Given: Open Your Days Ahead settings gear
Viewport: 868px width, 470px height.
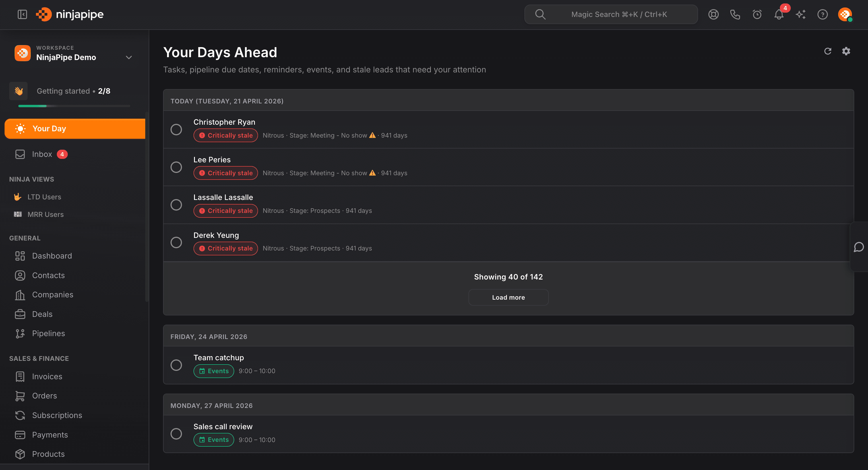Looking at the screenshot, I should 846,51.
